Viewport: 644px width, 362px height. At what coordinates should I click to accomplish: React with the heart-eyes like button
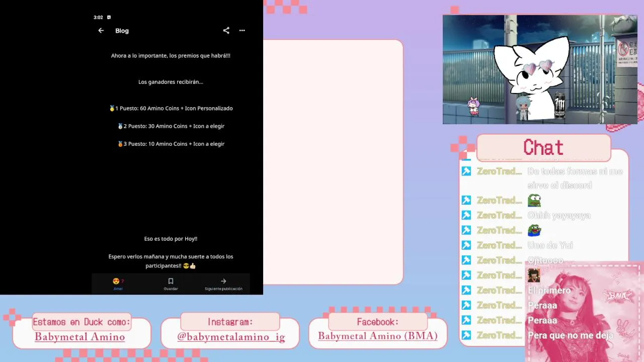118,284
